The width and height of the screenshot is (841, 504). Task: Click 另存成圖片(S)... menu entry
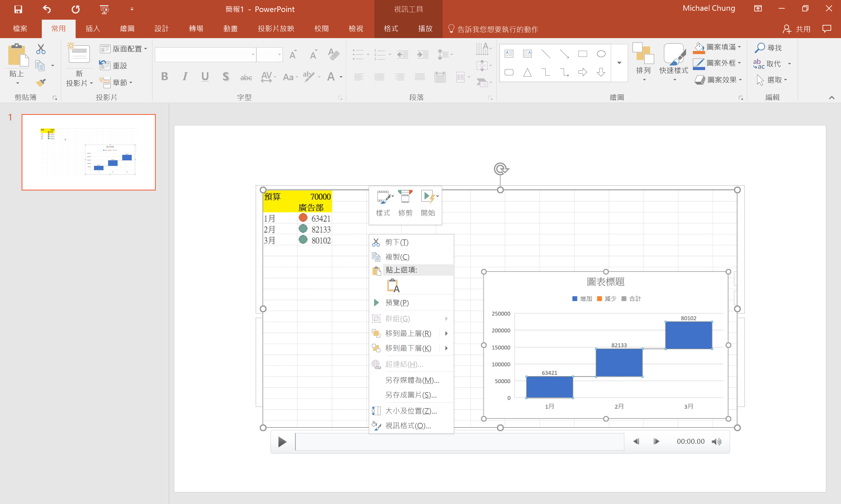pyautogui.click(x=411, y=395)
